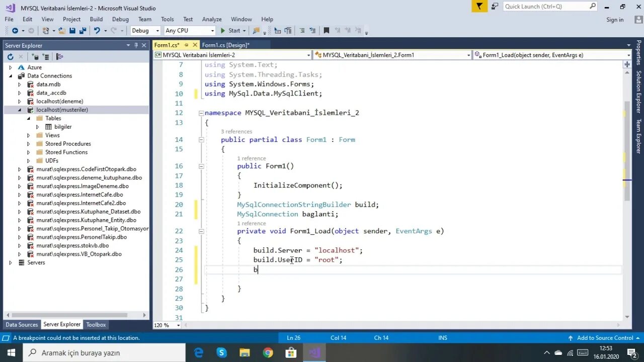The image size is (644, 362).
Task: Click the feedback icon next to Quick Launch
Action: 495,6
